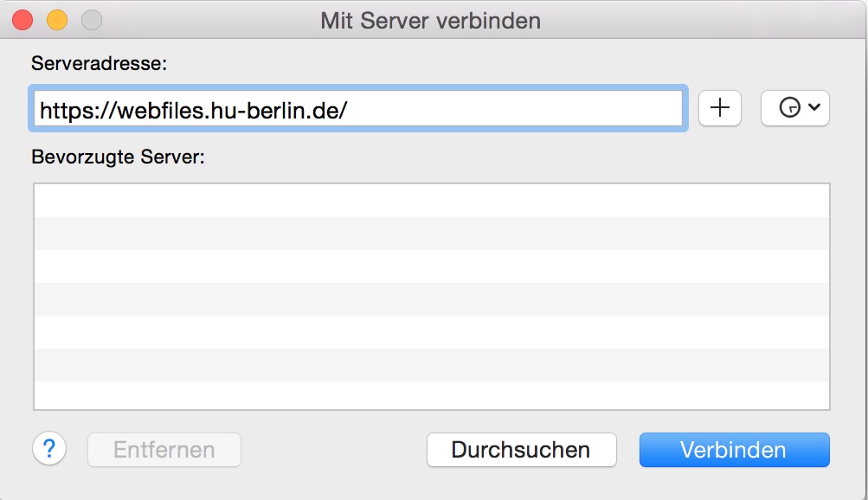This screenshot has width=868, height=500.
Task: Click the Bevorzugte Server label
Action: pyautogui.click(x=118, y=157)
